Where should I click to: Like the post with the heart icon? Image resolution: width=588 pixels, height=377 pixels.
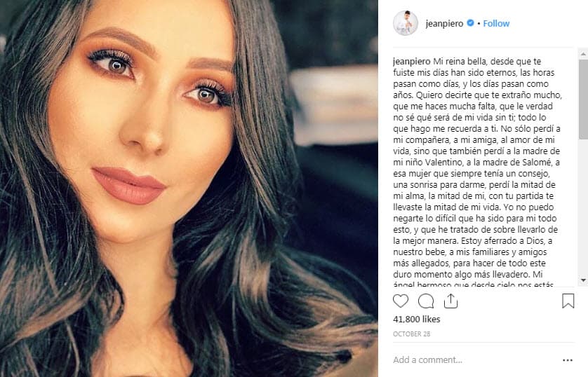(401, 301)
